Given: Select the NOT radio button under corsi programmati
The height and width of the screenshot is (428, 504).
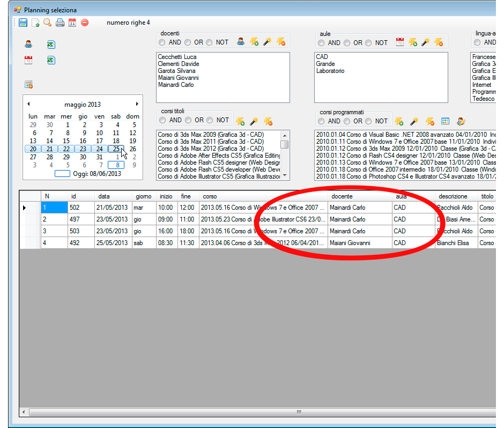Looking at the screenshot, I should pos(368,121).
